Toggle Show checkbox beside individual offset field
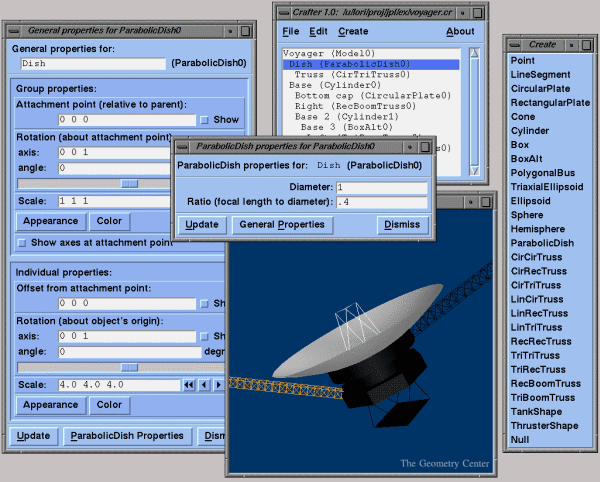Image resolution: width=600 pixels, height=482 pixels. pos(205,303)
